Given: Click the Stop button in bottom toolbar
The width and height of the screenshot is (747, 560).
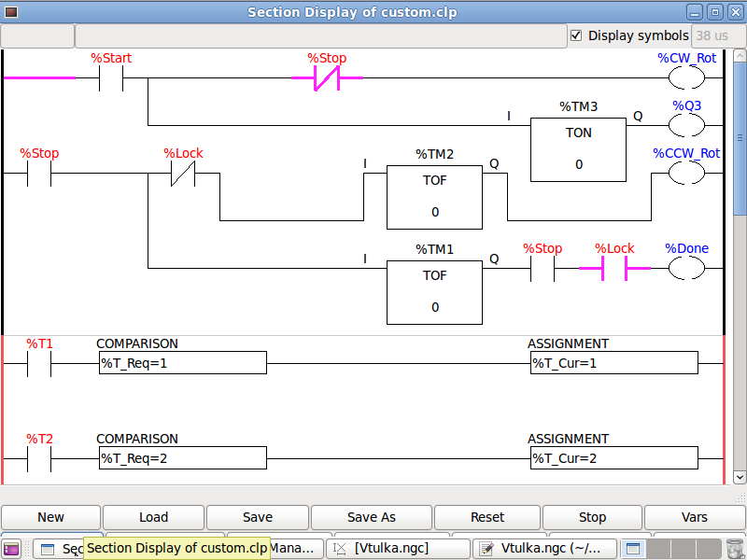Looking at the screenshot, I should tap(592, 517).
